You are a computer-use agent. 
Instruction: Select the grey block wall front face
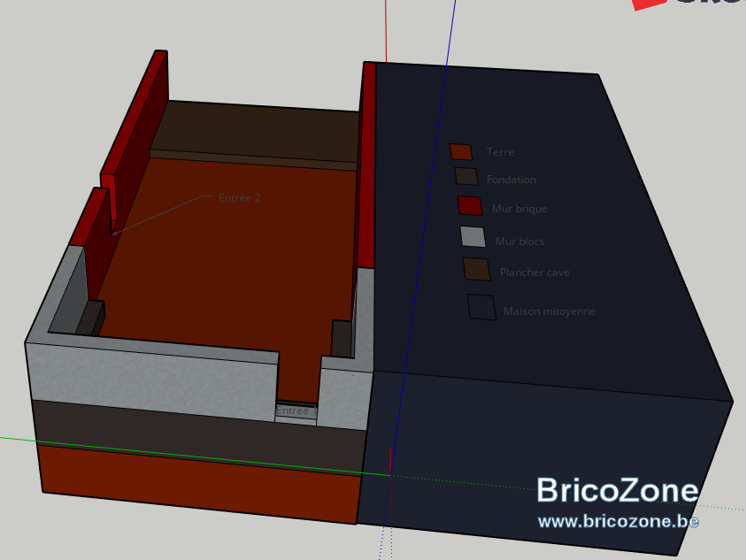click(152, 380)
